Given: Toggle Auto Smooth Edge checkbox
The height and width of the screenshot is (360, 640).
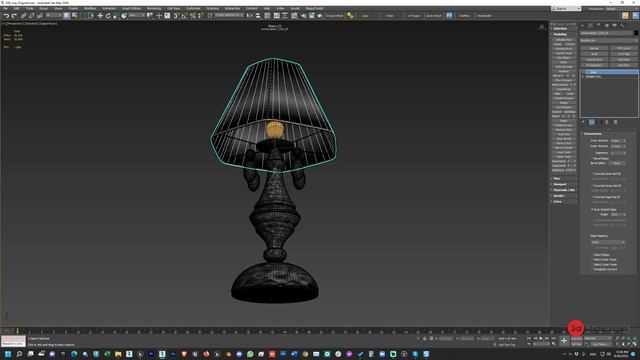Looking at the screenshot, I should pos(592,209).
